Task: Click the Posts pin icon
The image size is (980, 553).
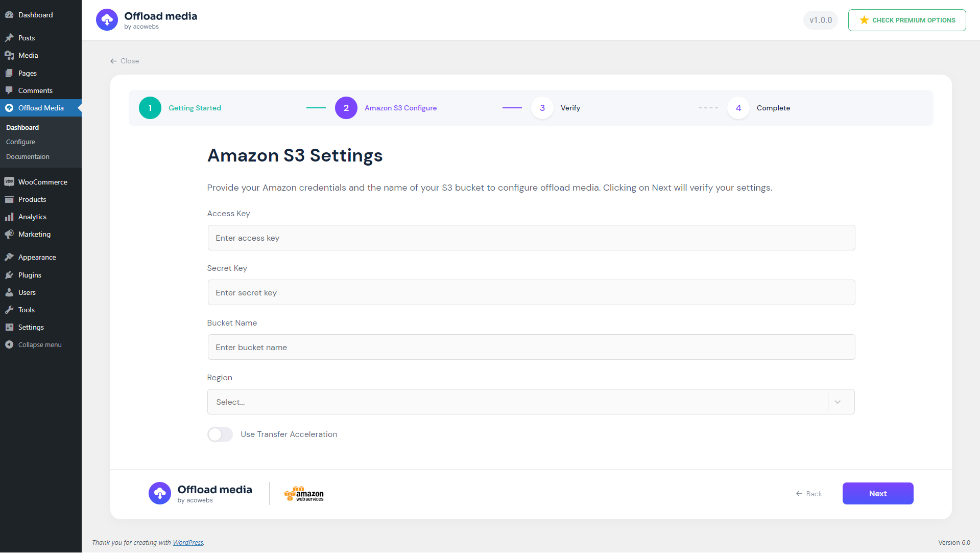Action: 9,38
